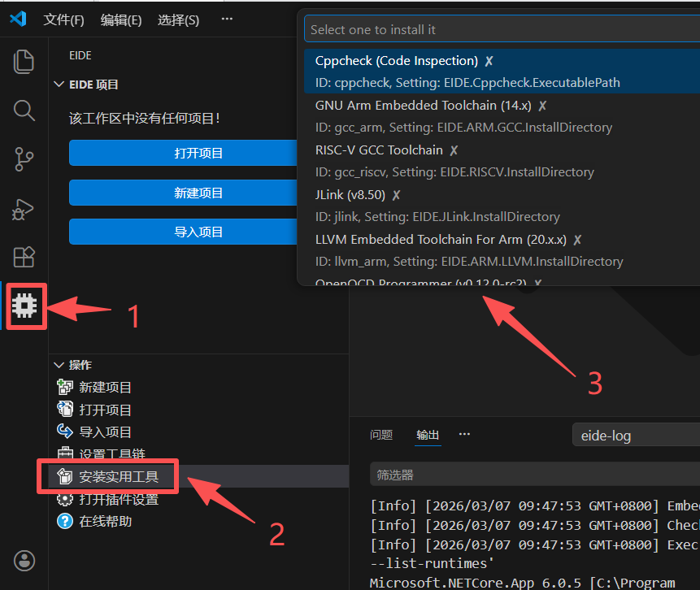Click 设置工具链 in the 操作 list
Image resolution: width=700 pixels, height=590 pixels.
(112, 453)
